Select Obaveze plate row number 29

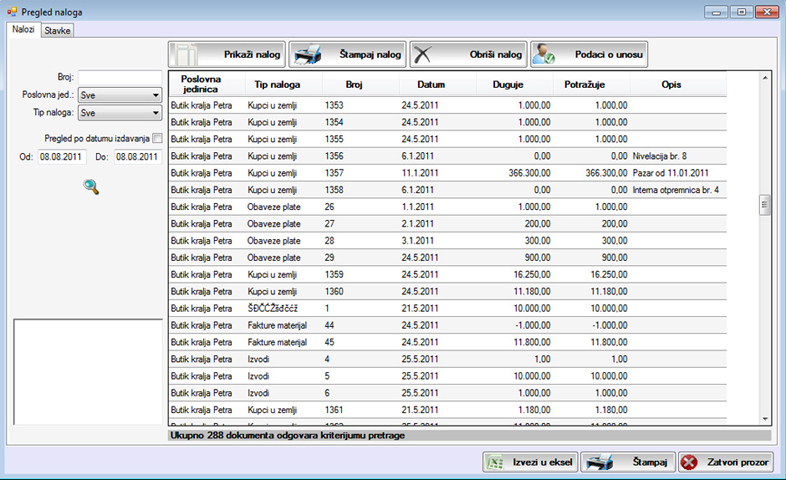pos(448,258)
